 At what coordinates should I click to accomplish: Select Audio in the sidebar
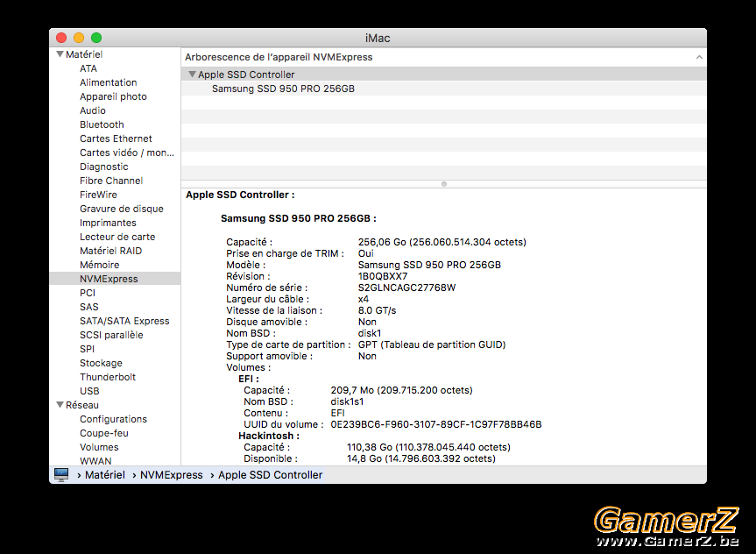(x=93, y=110)
